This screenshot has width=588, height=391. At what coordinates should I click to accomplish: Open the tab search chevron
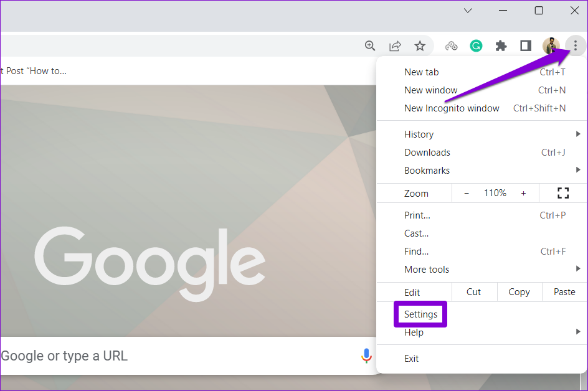click(x=468, y=11)
